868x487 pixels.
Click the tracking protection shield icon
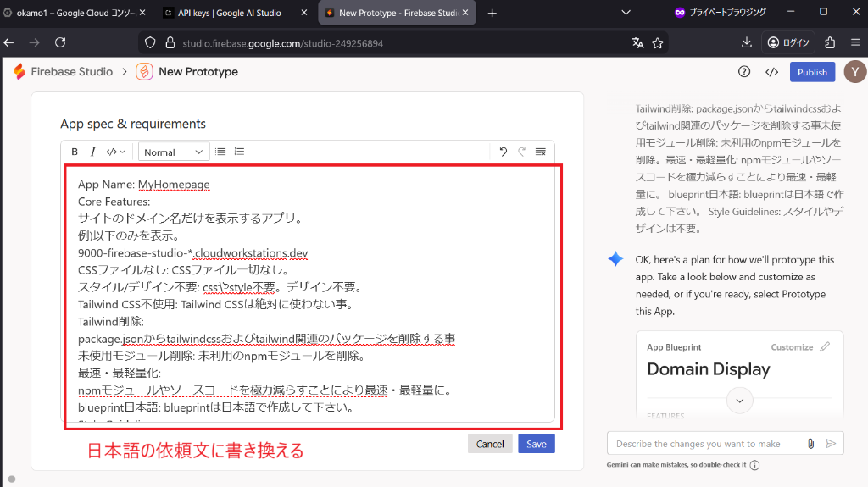pos(150,42)
